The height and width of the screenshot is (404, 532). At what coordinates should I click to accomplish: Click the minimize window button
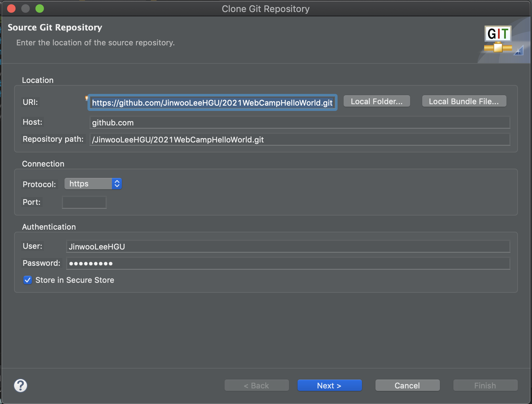click(x=26, y=9)
